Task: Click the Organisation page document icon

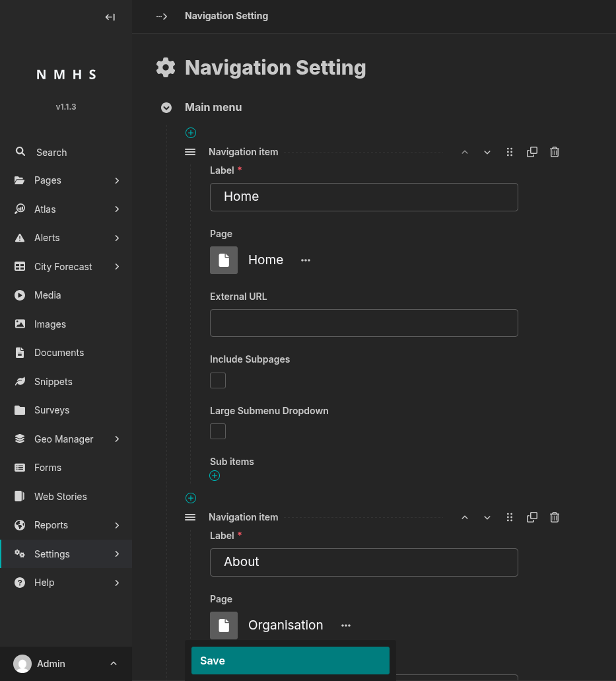Action: tap(224, 626)
